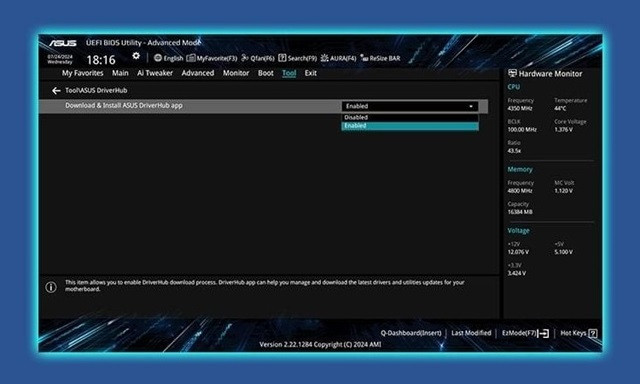This screenshot has width=640, height=384.
Task: Switch to the Main tab
Action: 120,73
